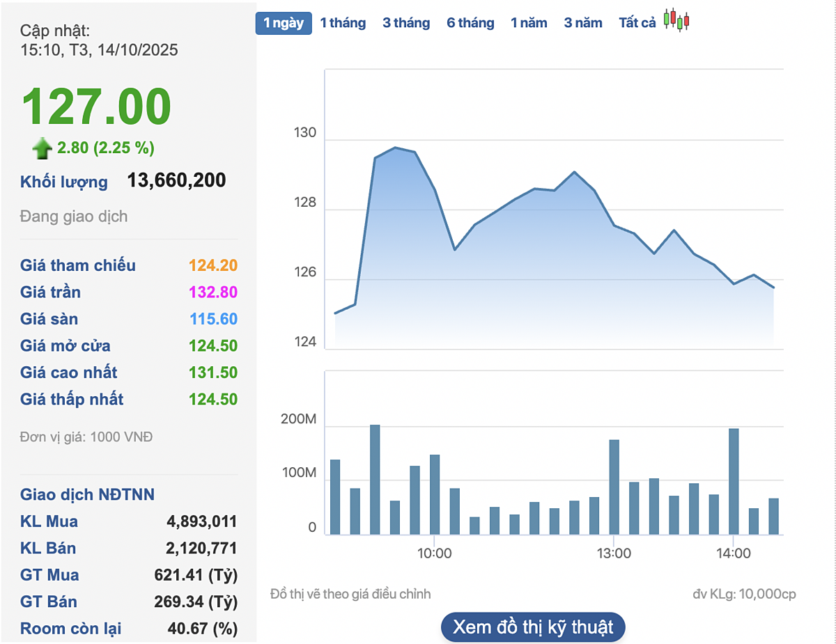
Task: Open the "6 tháng" chart view
Action: 470,23
